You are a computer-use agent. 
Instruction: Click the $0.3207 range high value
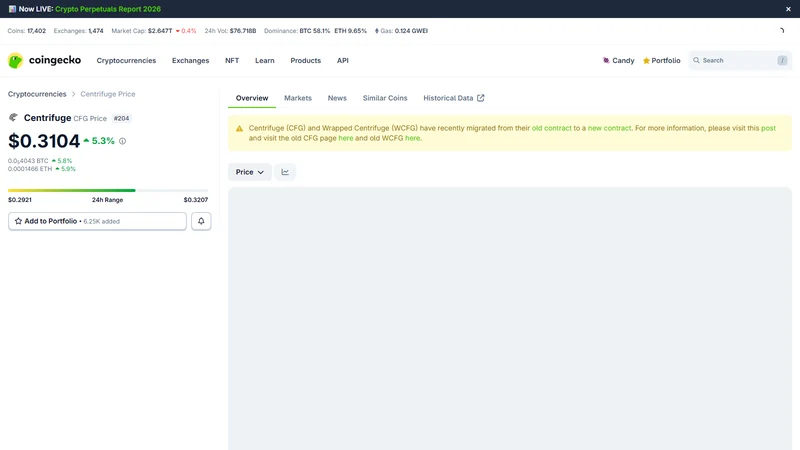(x=196, y=200)
